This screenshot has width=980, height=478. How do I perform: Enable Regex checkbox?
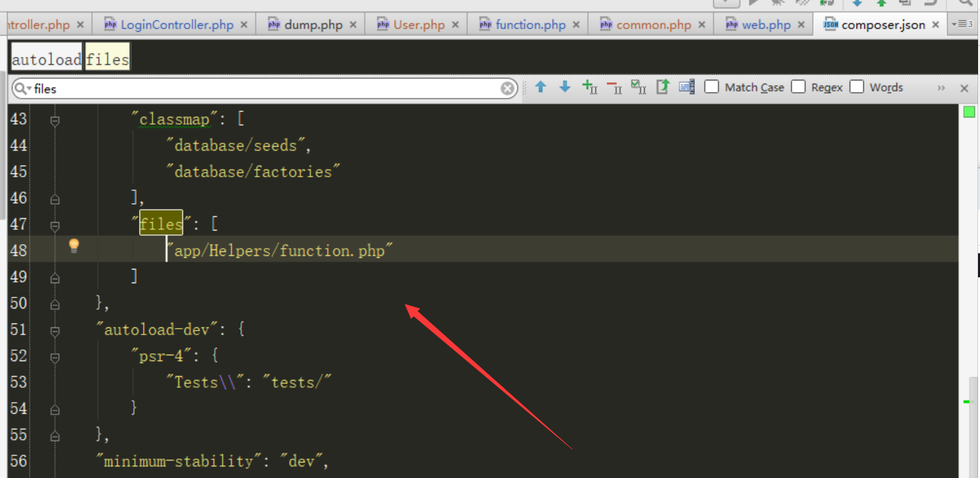pyautogui.click(x=798, y=87)
